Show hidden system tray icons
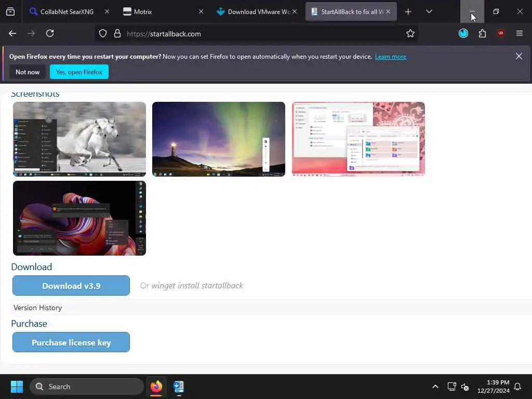This screenshot has height=399, width=532. pos(435,387)
